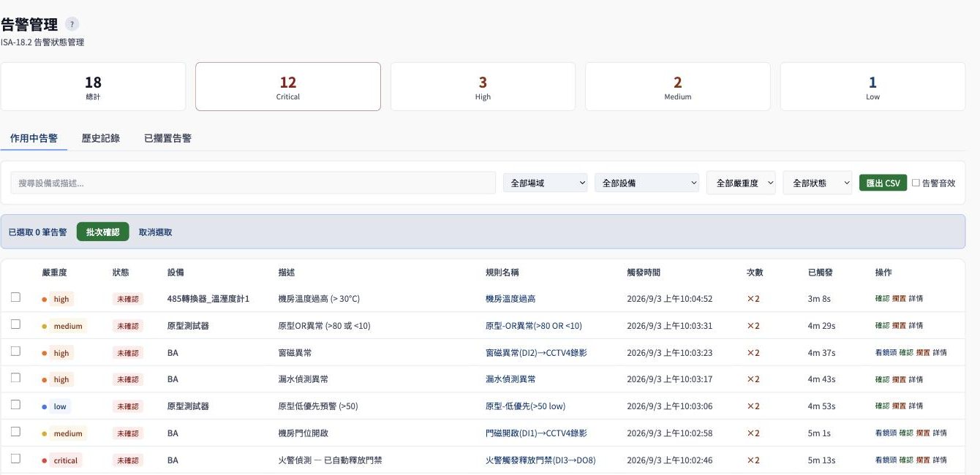Open rule link 漏水偵測異常
This screenshot has height=475, width=980.
coord(510,379)
